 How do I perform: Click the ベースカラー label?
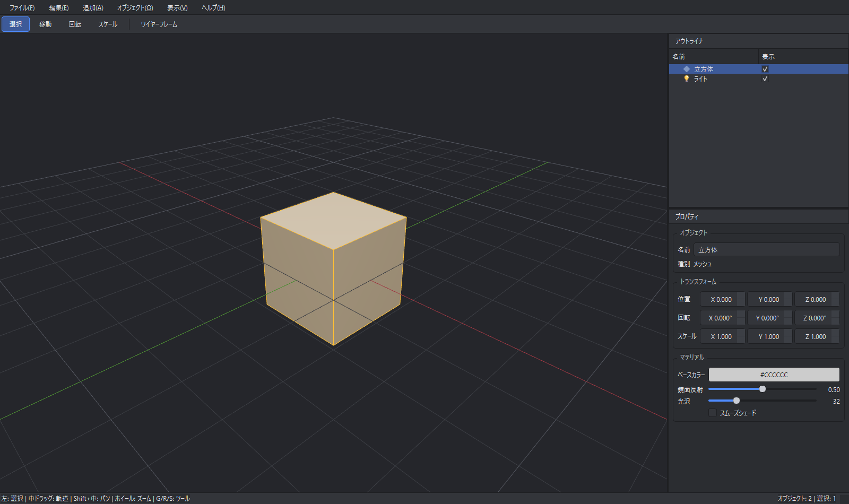click(x=691, y=375)
